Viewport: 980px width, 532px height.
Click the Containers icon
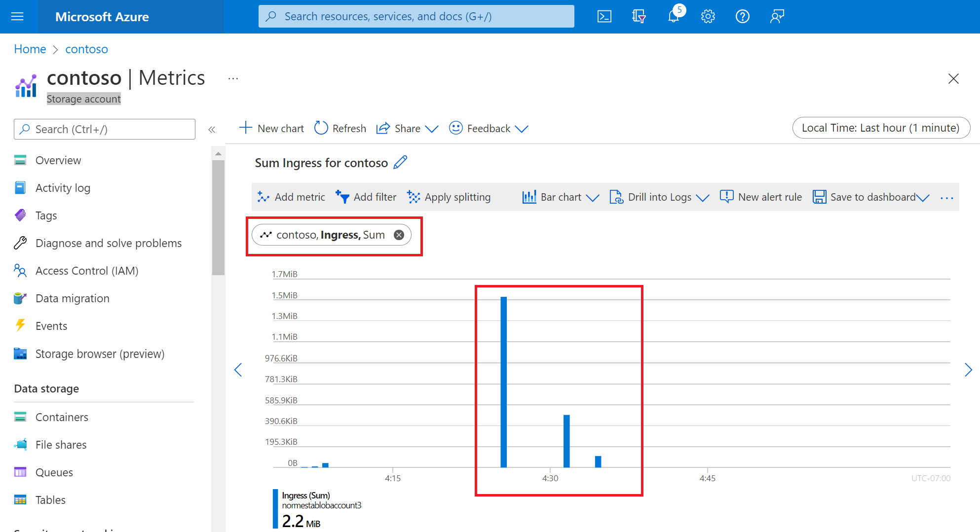point(20,417)
